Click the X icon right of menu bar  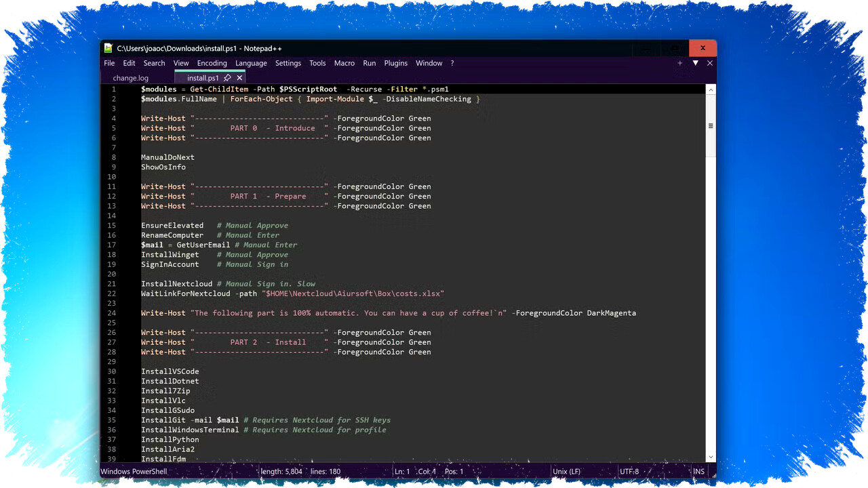[x=710, y=63]
